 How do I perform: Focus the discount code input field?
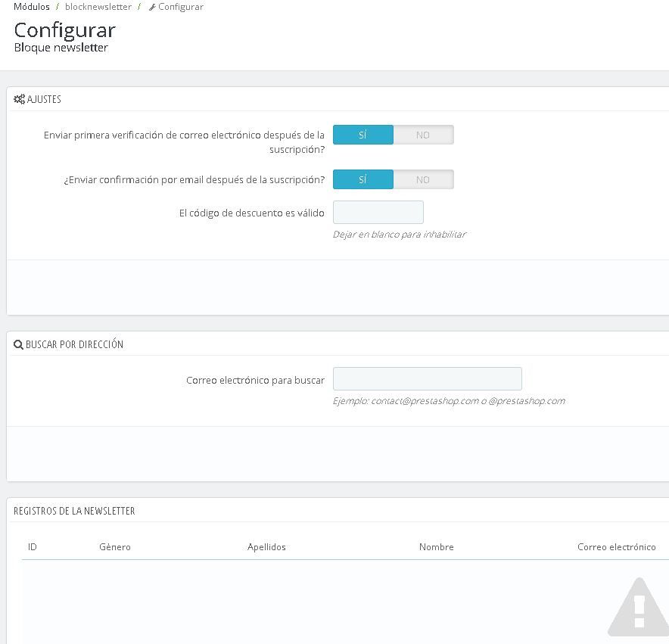tap(378, 213)
